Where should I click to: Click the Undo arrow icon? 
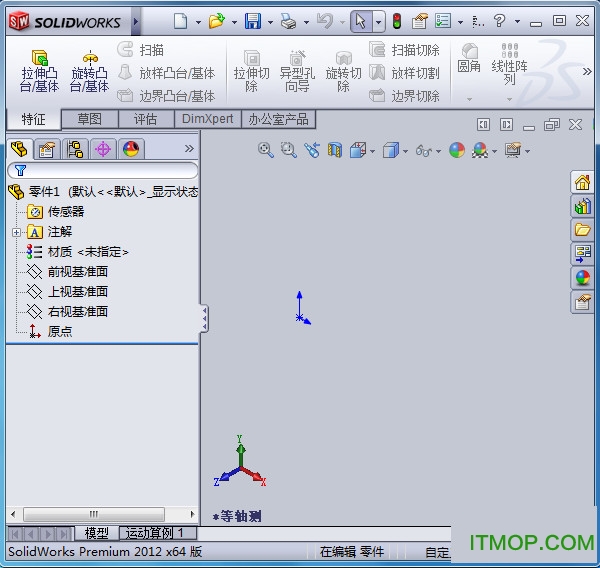click(325, 21)
